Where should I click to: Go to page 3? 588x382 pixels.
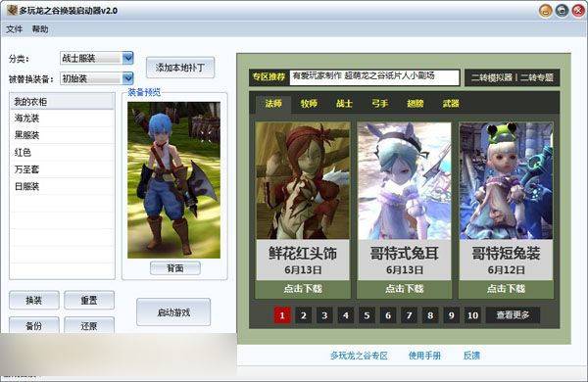point(324,315)
